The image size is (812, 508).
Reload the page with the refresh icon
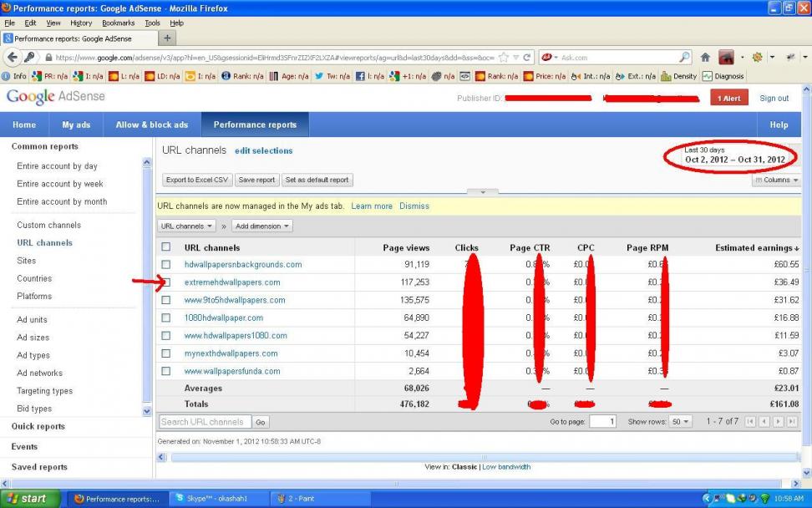[x=527, y=58]
